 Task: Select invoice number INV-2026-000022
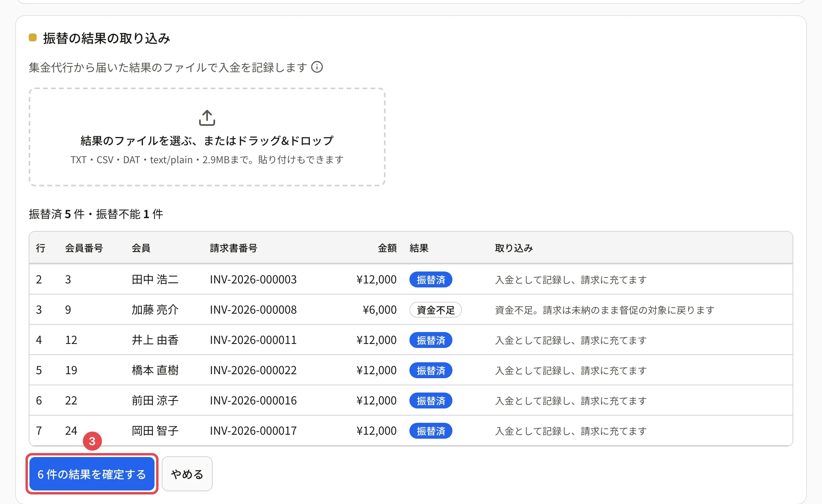click(253, 370)
